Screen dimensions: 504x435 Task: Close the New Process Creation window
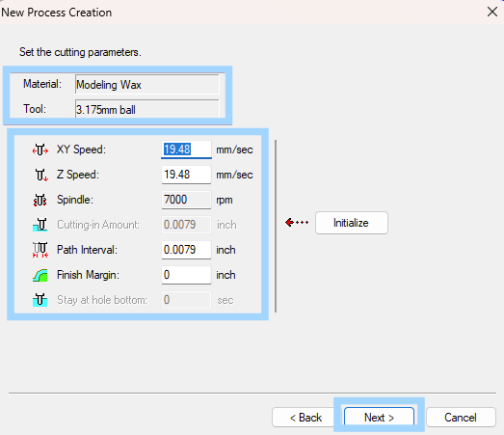tap(492, 12)
